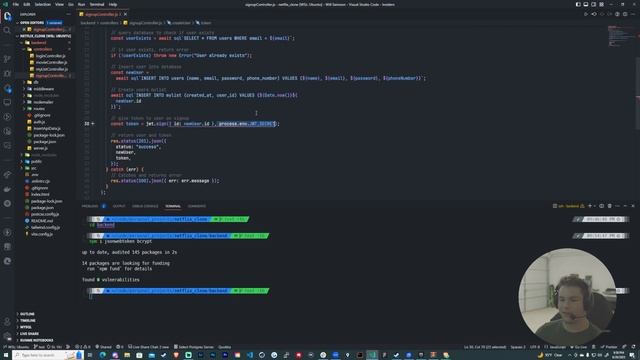640x360 pixels.
Task: Open the Search view in activity bar
Action: (7, 31)
